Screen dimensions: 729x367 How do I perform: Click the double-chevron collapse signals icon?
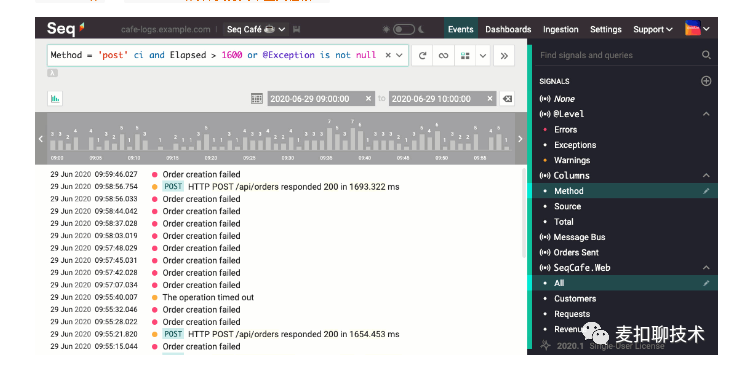tap(504, 56)
